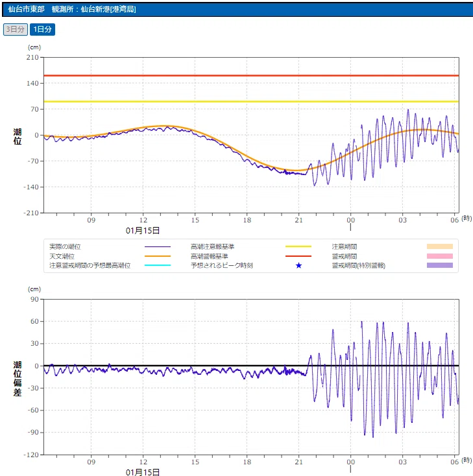The image size is (473, 476).
Task: Click the red 高潮警報基準 legend line
Action: click(298, 256)
